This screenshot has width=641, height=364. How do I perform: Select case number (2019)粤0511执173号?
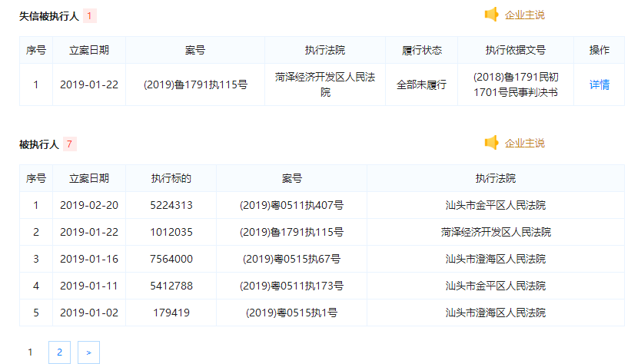coord(291,286)
